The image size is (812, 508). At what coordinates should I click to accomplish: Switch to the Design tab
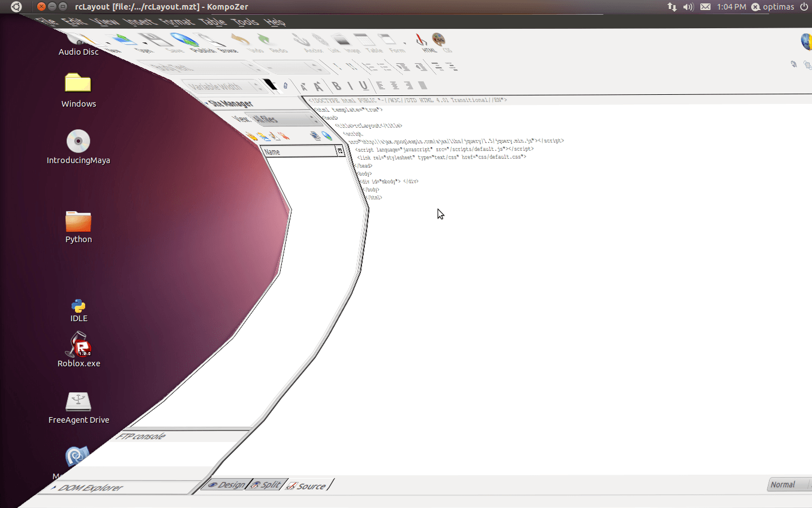pyautogui.click(x=227, y=484)
